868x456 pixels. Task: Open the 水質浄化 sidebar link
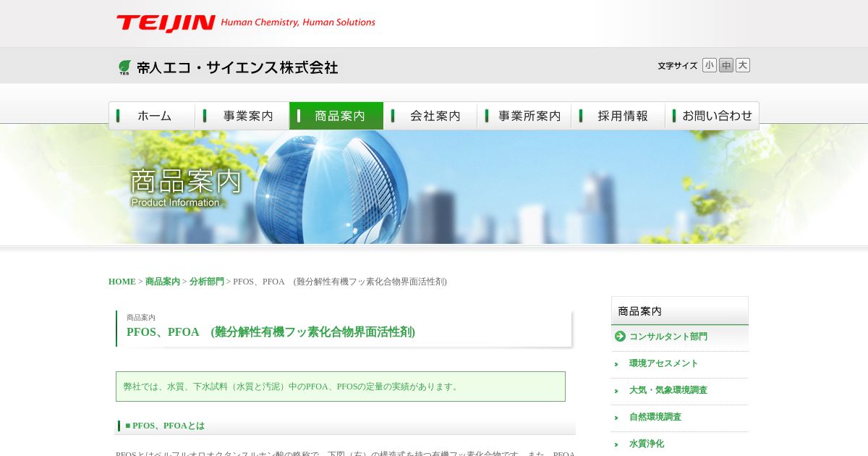(647, 444)
